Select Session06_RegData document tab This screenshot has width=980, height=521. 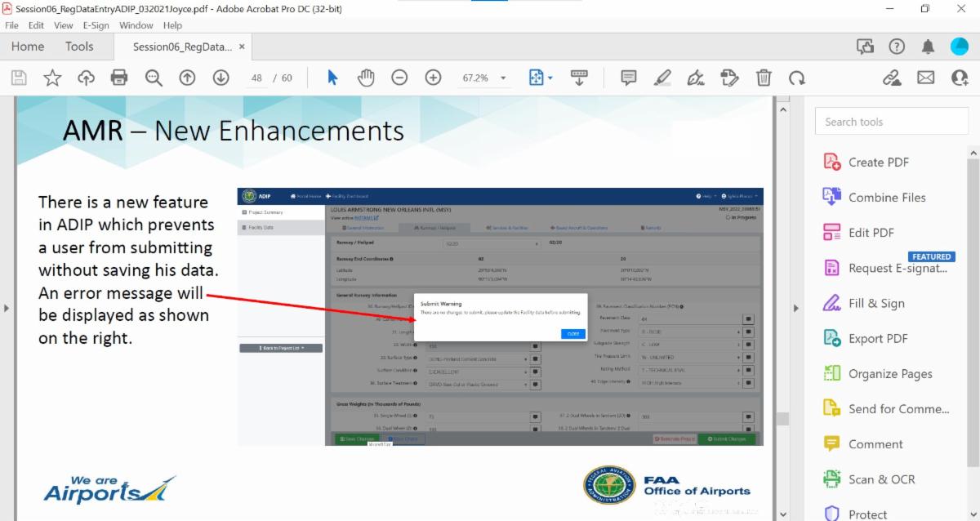(182, 47)
